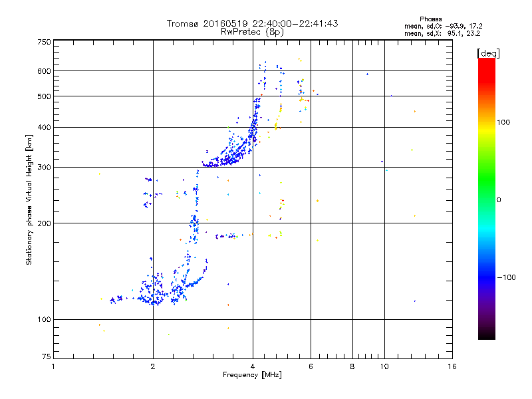Click the colorbar '100' tick label
This screenshot has height=399, width=532.
click(x=503, y=122)
